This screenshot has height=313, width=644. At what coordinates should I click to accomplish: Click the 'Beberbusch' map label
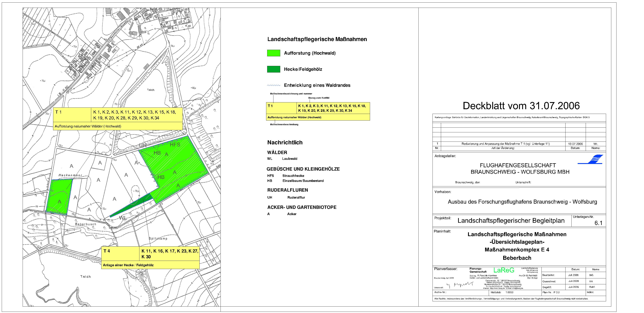pos(85,224)
